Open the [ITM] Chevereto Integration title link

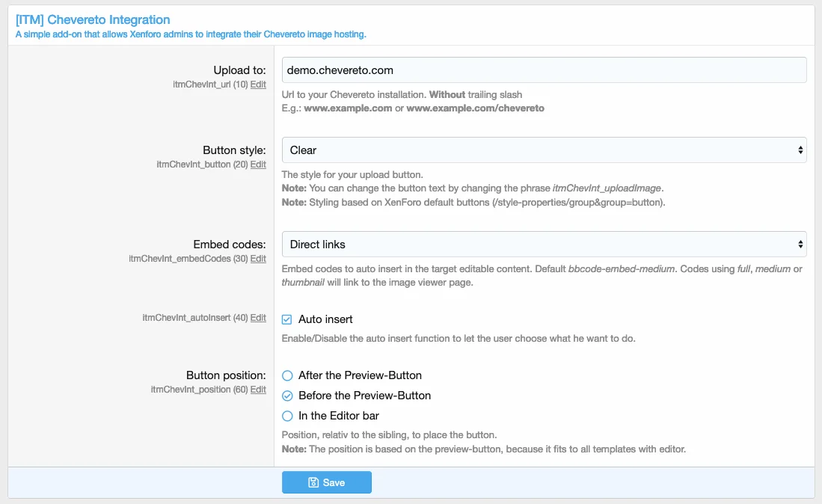(93, 19)
